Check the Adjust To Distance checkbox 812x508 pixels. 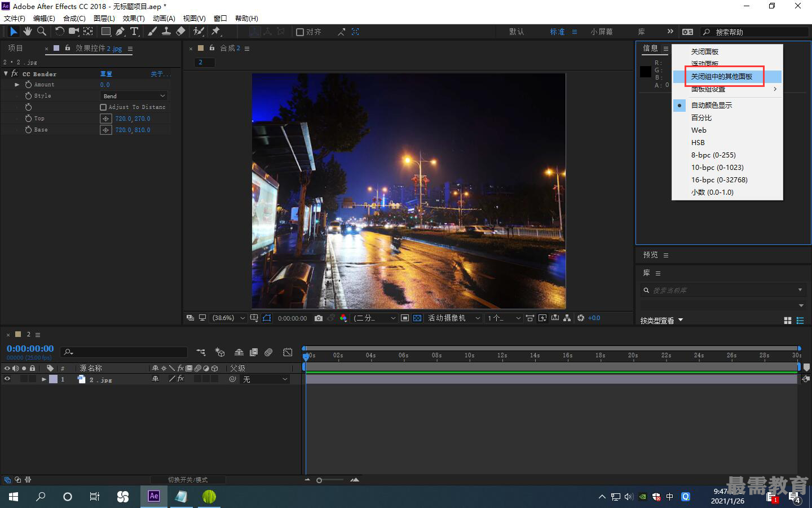(x=103, y=107)
